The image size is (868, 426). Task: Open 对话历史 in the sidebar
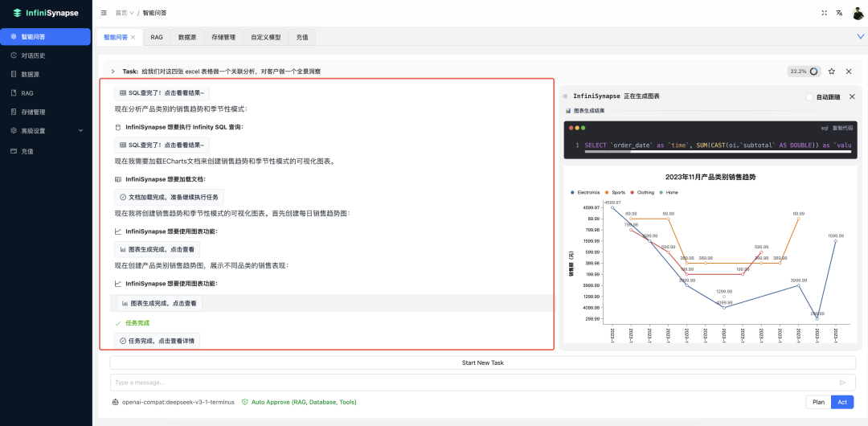(x=45, y=55)
